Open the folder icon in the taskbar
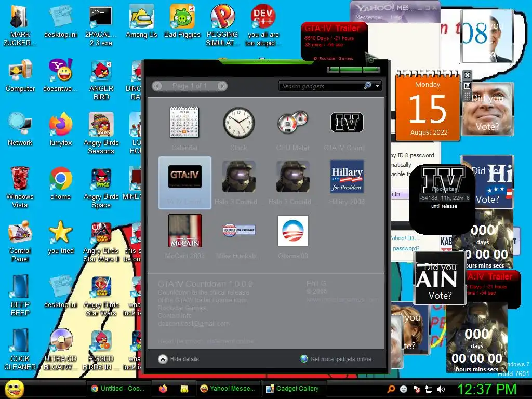Viewport: 532px width, 399px height. coord(184,389)
